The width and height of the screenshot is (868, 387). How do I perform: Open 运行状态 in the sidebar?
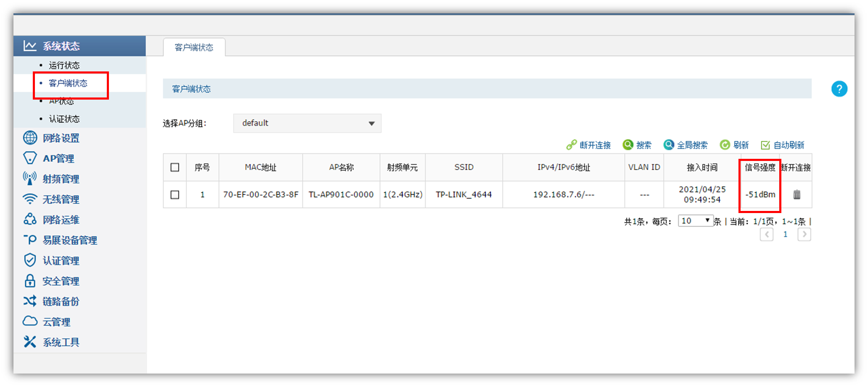pos(64,65)
